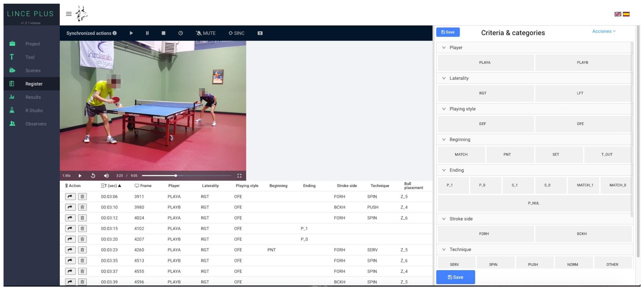Go to Observers in sidebar
The width and height of the screenshot is (644, 289).
coord(36,124)
